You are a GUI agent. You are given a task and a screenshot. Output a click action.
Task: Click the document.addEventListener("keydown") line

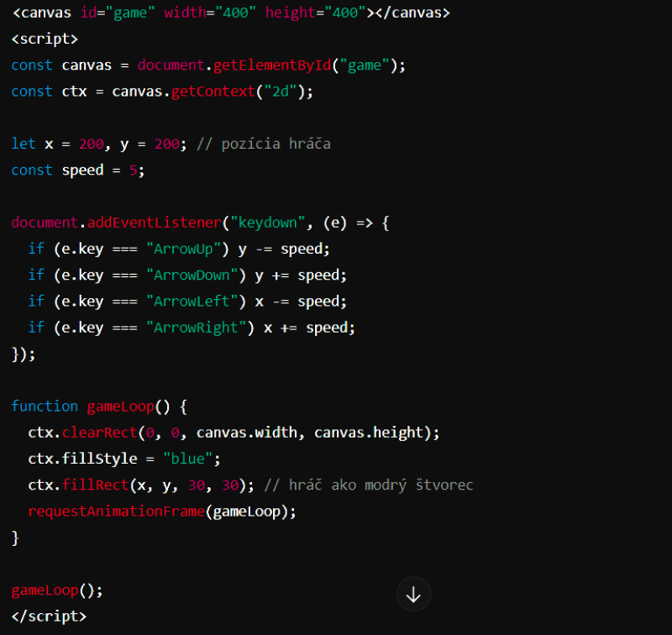pos(200,223)
